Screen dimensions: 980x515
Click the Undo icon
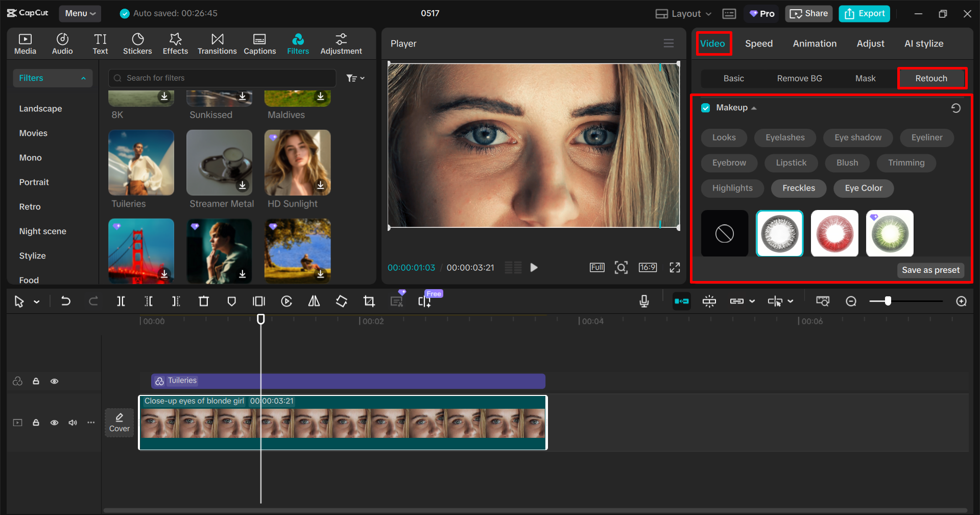65,301
